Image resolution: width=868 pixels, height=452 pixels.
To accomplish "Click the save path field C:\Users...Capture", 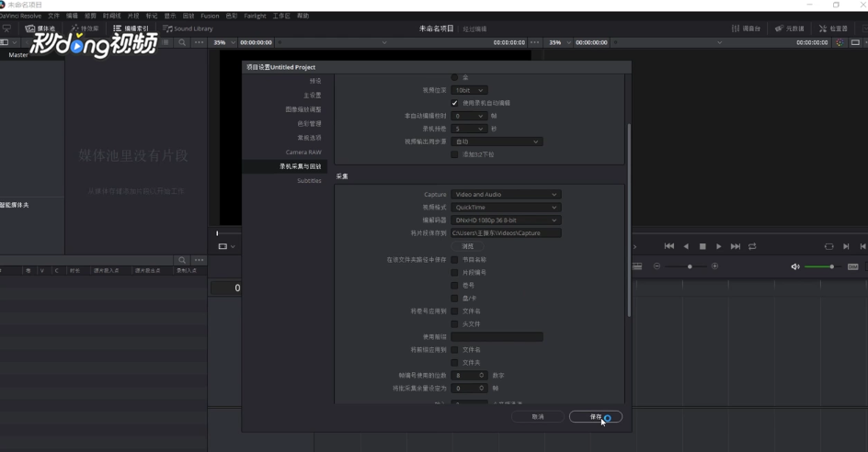I will [x=506, y=233].
